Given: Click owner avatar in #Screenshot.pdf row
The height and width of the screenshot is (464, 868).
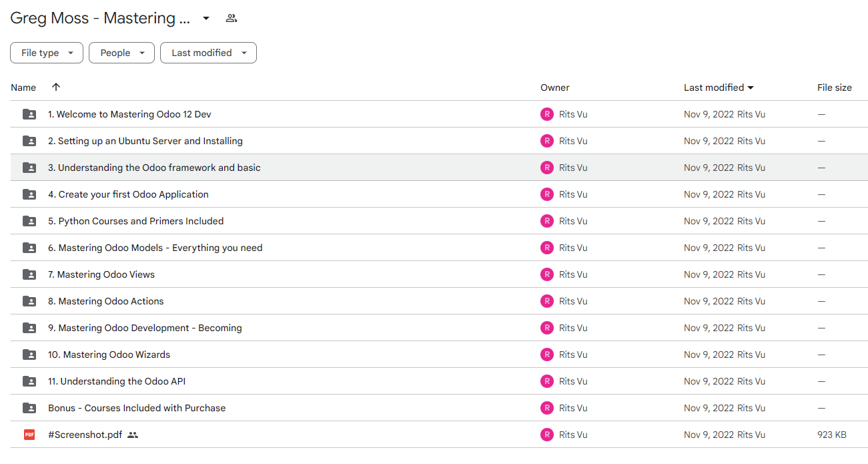Looking at the screenshot, I should click(547, 435).
